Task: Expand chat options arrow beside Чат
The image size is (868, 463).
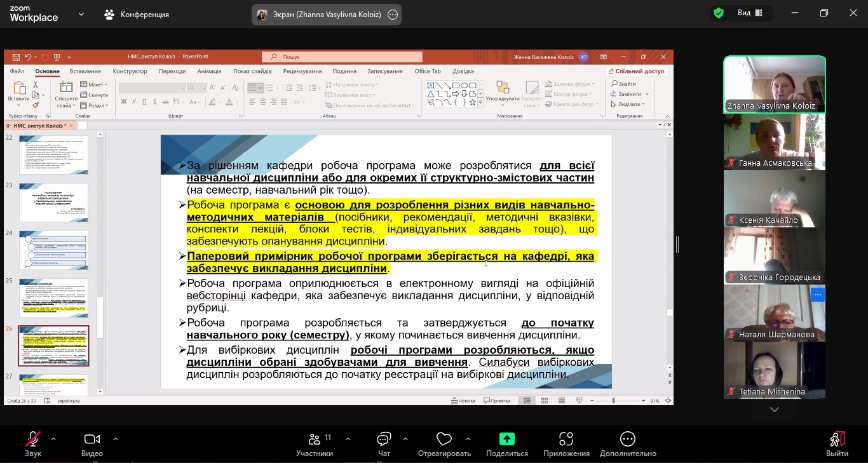Action: tap(405, 438)
